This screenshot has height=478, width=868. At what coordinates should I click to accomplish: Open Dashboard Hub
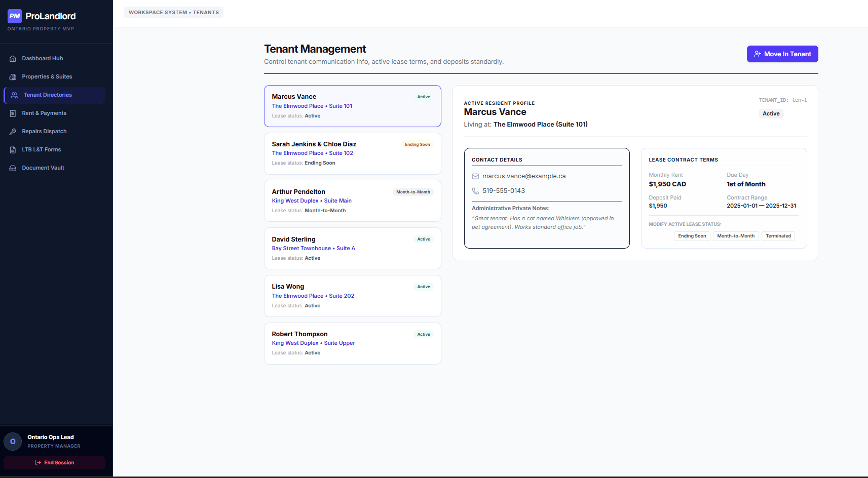(55, 59)
